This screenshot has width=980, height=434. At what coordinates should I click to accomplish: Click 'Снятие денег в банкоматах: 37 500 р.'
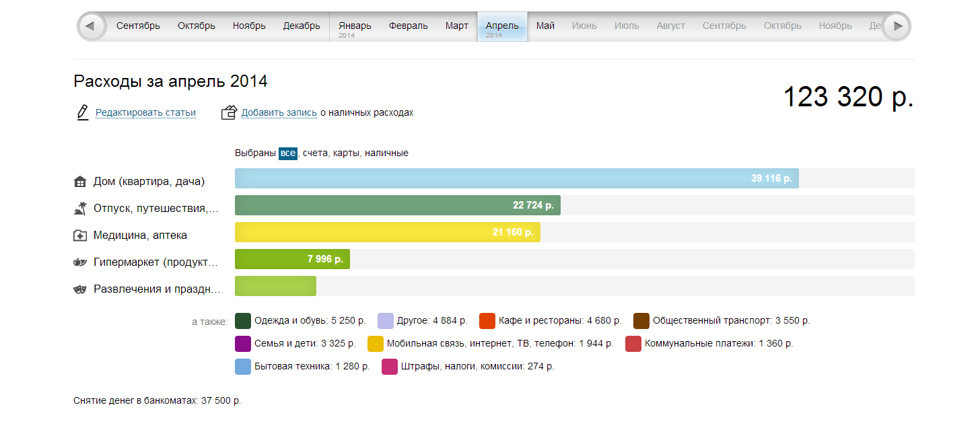tap(157, 400)
